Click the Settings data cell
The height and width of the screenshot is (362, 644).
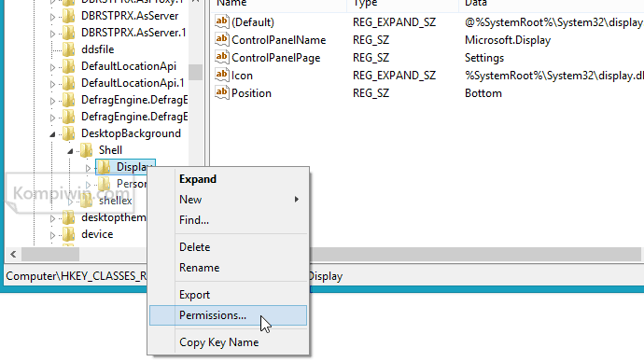coord(484,58)
